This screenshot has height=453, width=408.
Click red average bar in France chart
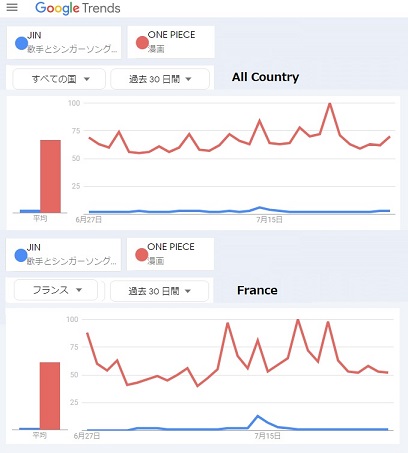click(x=50, y=396)
